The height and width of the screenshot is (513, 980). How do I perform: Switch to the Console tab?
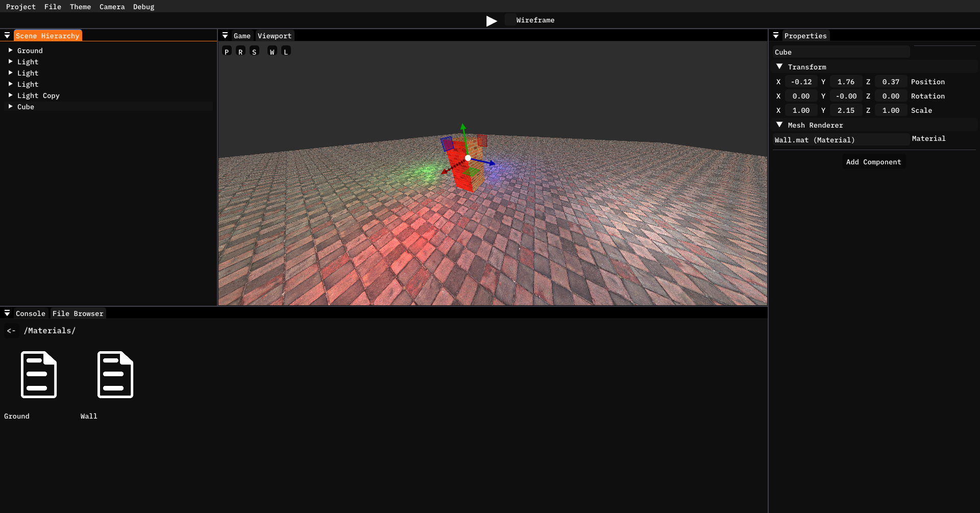click(x=30, y=313)
